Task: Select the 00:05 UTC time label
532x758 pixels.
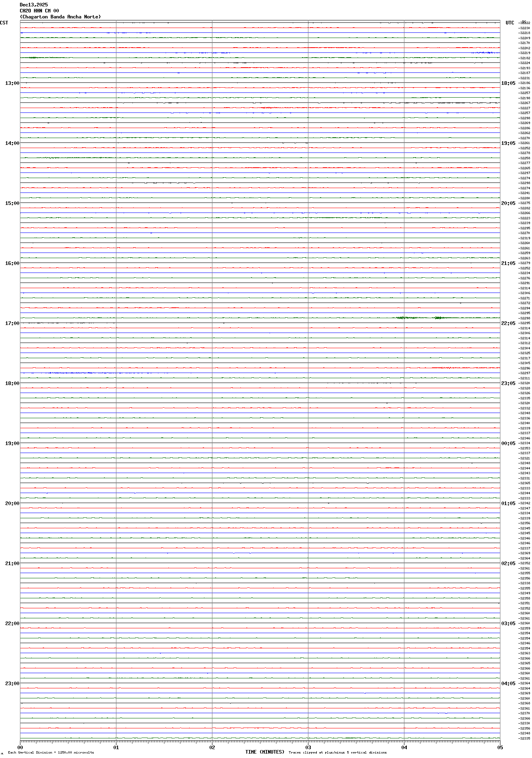Action: click(x=508, y=443)
